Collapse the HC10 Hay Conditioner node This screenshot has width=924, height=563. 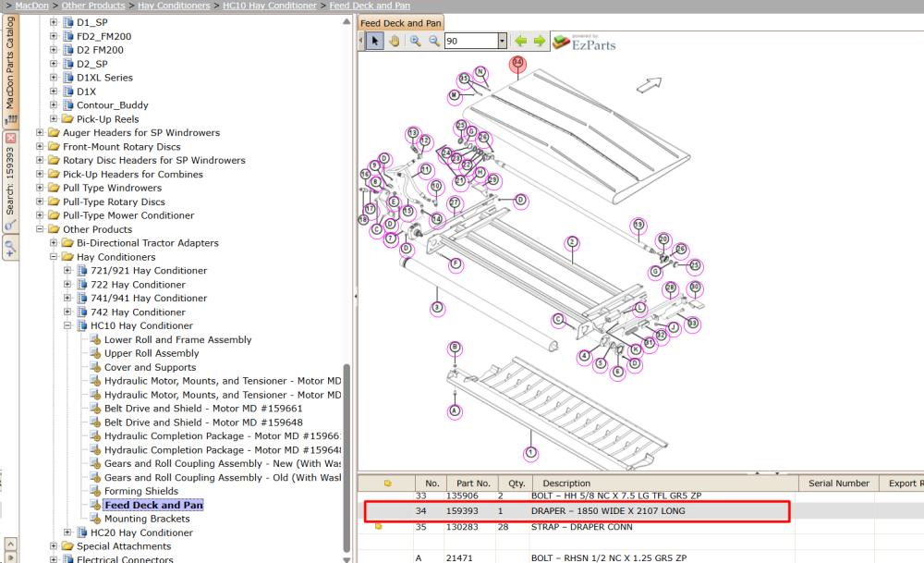pyautogui.click(x=67, y=325)
